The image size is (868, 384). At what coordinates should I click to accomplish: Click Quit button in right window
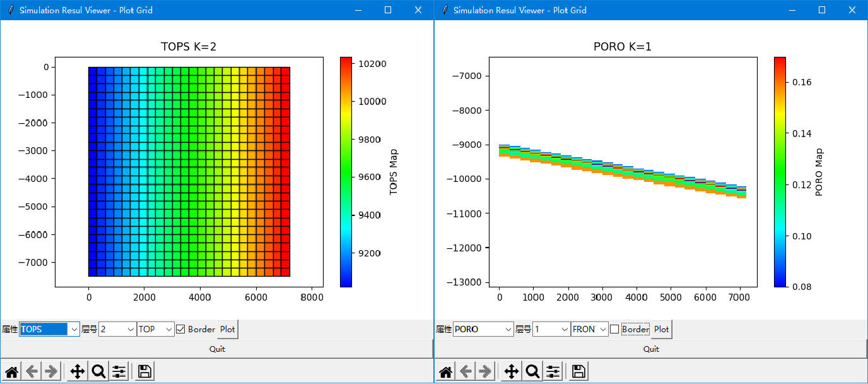click(x=651, y=349)
